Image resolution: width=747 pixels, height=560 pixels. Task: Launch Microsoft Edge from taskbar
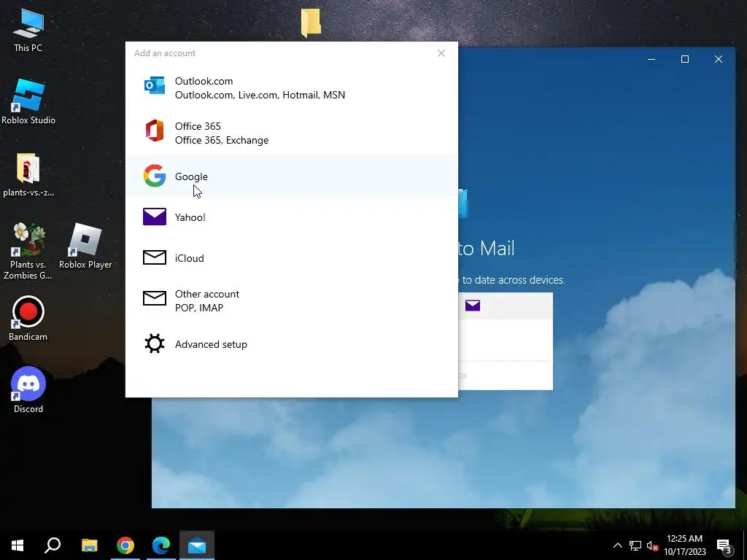click(x=161, y=545)
